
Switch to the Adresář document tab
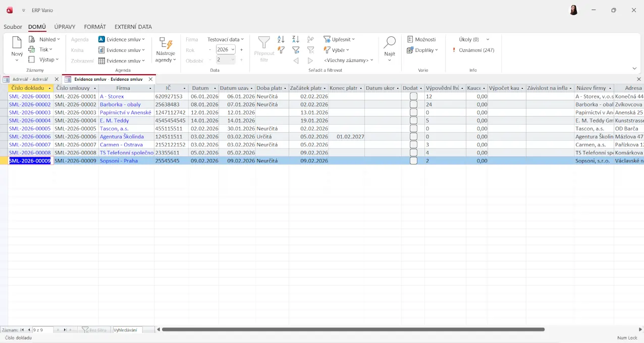click(30, 79)
